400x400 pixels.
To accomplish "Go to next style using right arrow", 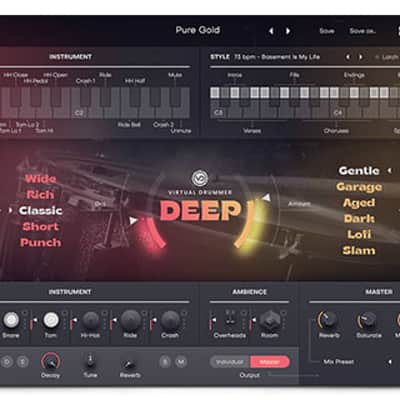I will [361, 57].
